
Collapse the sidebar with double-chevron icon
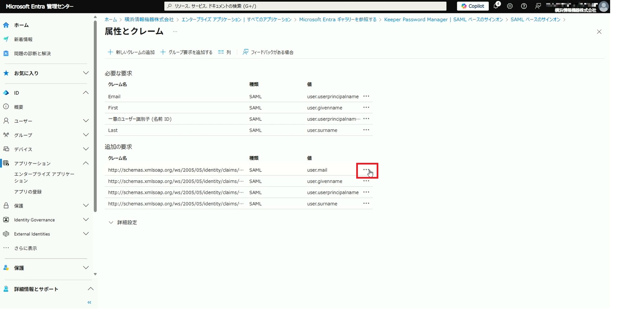click(x=89, y=302)
